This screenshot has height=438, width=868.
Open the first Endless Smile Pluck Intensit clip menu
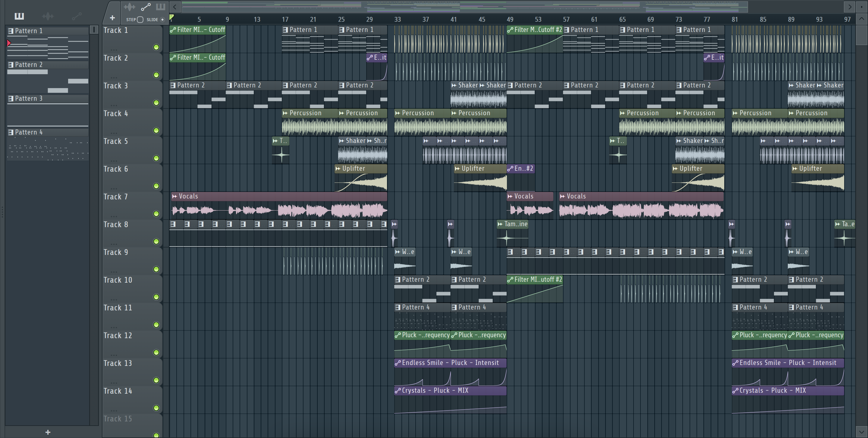[x=398, y=363]
